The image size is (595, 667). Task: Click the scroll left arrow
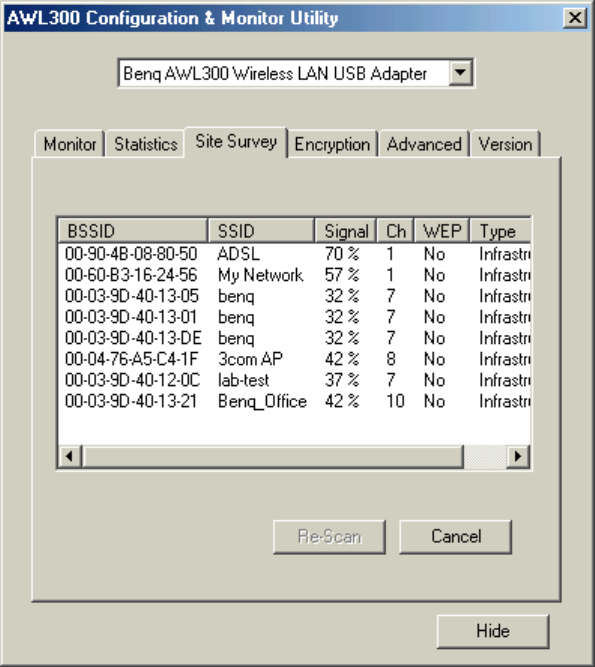[x=69, y=456]
